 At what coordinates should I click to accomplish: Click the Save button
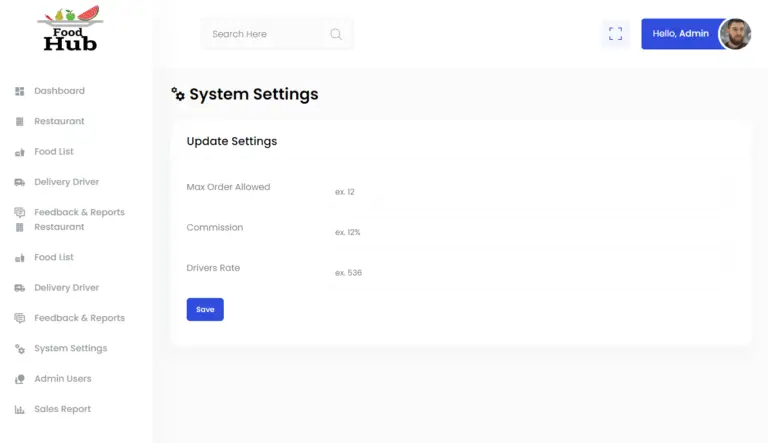click(205, 309)
